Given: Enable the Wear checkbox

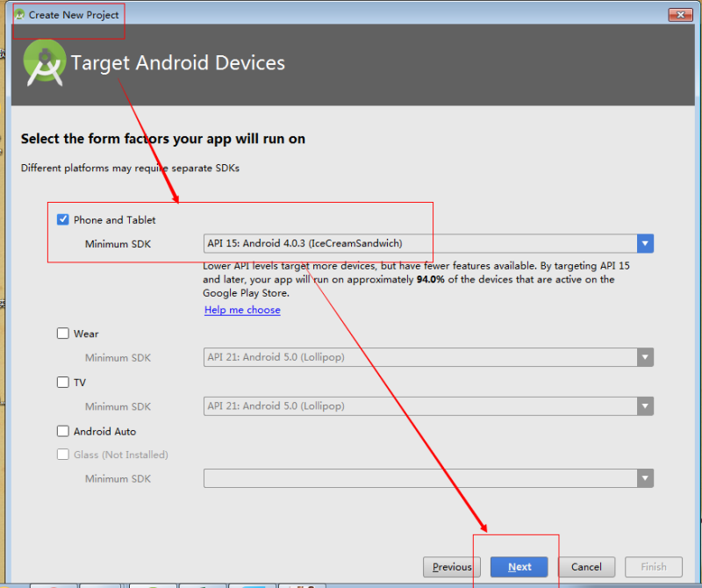Looking at the screenshot, I should (x=62, y=333).
